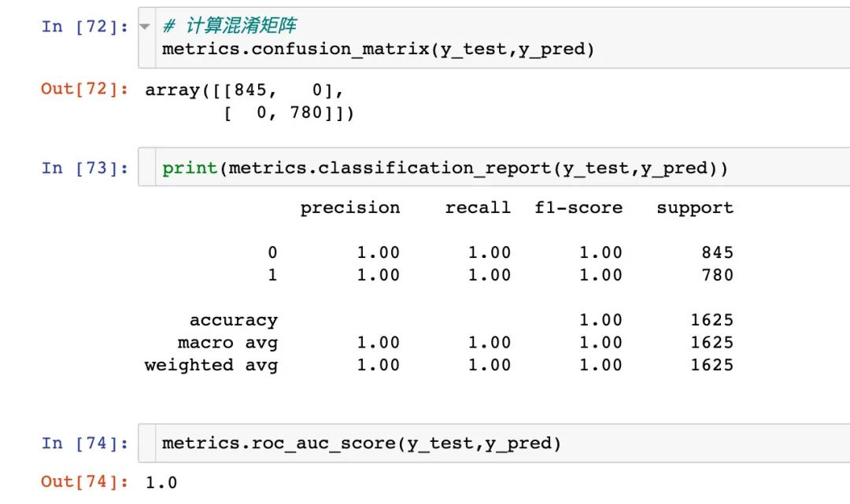Click the confusion matrix array output

[x=249, y=101]
